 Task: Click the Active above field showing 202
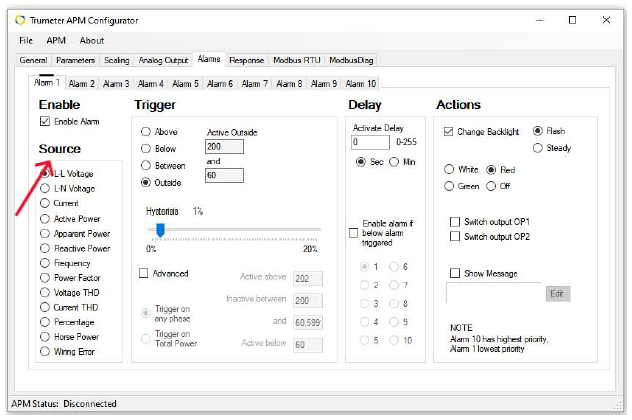pos(308,279)
